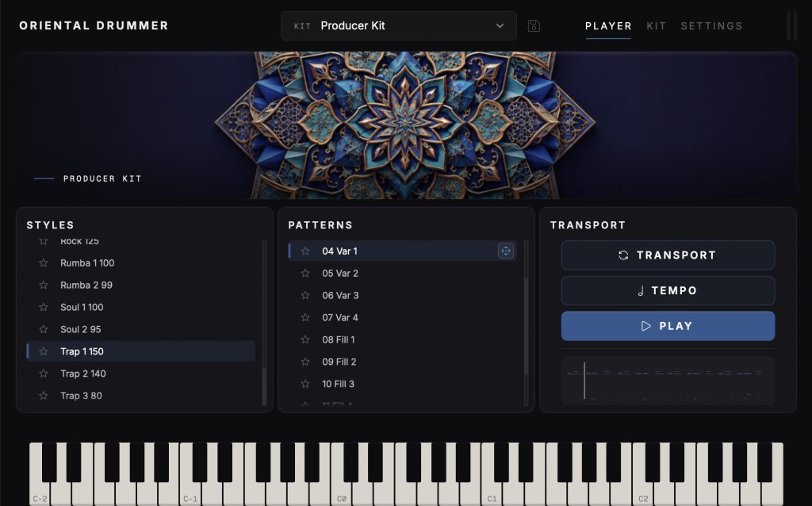Choose the 07 Var 4 pattern
Image resolution: width=812 pixels, height=506 pixels.
click(402, 317)
